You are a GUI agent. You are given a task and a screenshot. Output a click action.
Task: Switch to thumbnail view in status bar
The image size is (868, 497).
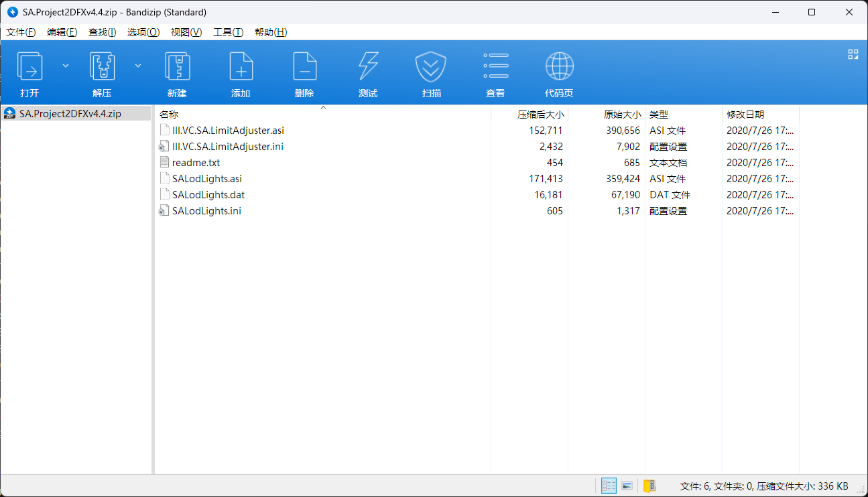click(x=627, y=486)
